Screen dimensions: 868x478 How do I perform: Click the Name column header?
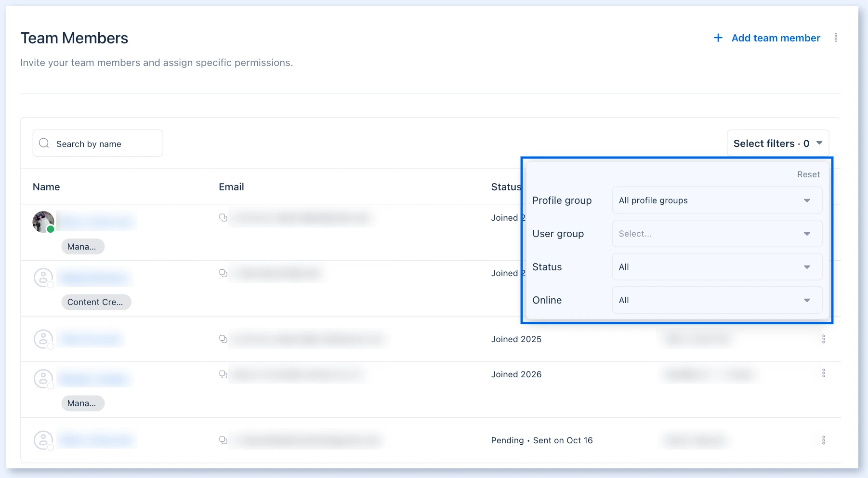46,187
